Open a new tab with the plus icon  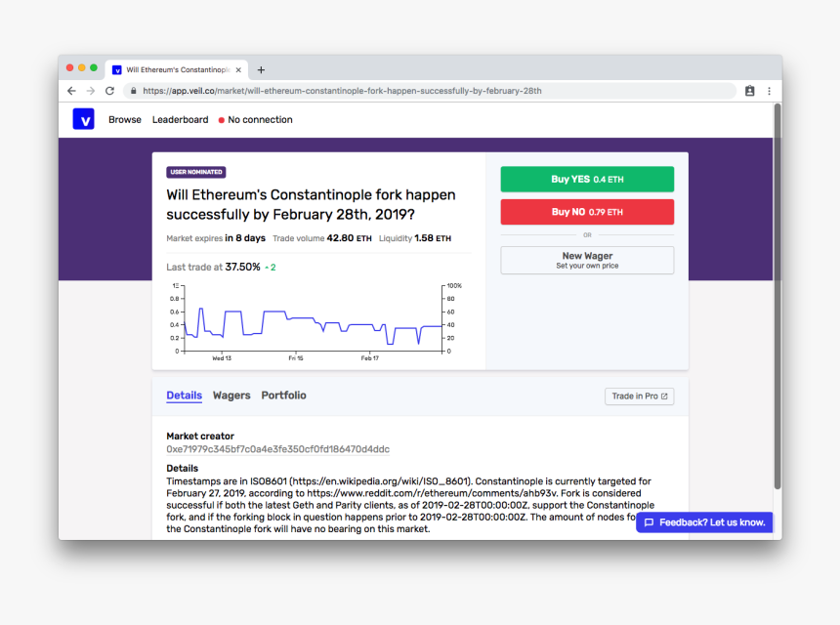point(261,69)
